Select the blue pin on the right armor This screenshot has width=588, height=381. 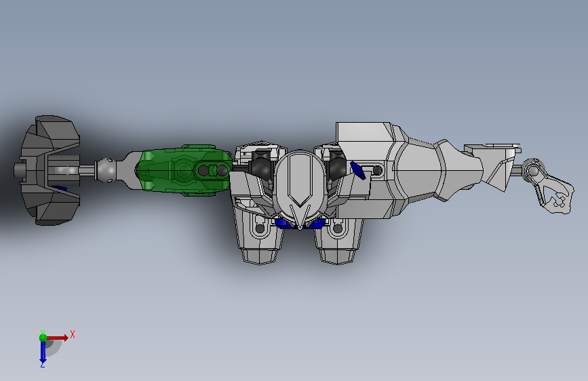(x=357, y=171)
